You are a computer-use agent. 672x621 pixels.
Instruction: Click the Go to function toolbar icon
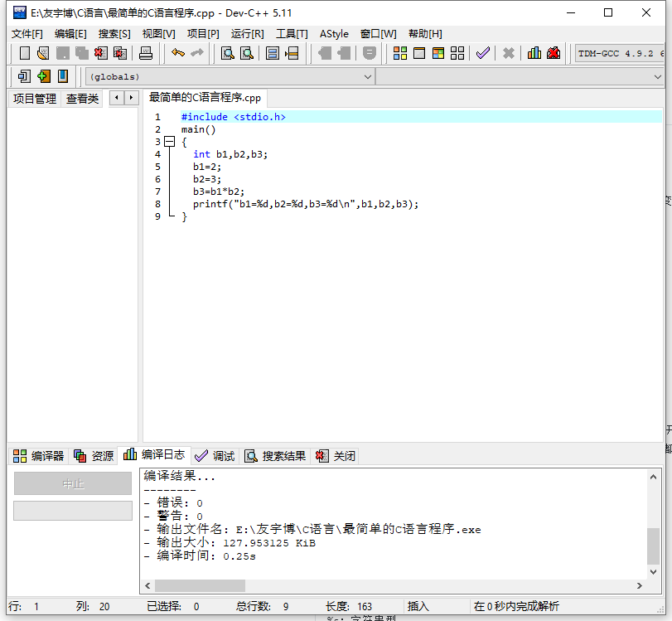pyautogui.click(x=272, y=53)
